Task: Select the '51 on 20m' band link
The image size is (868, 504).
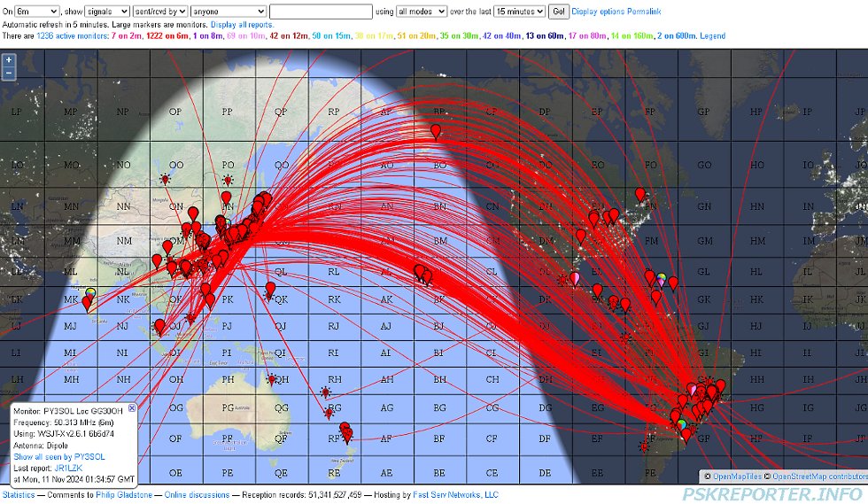Action: point(416,35)
